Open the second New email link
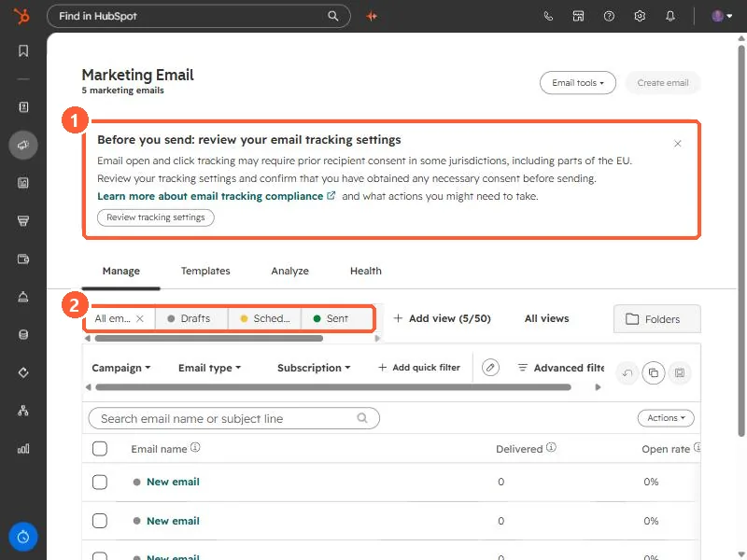 pos(173,521)
